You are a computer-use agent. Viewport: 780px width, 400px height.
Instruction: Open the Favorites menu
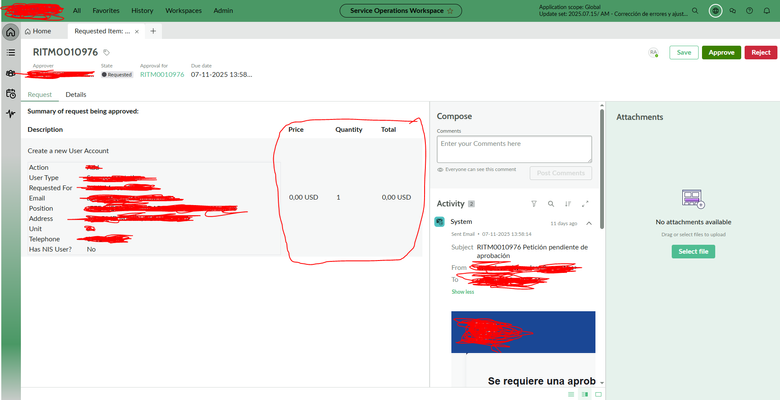pyautogui.click(x=106, y=10)
